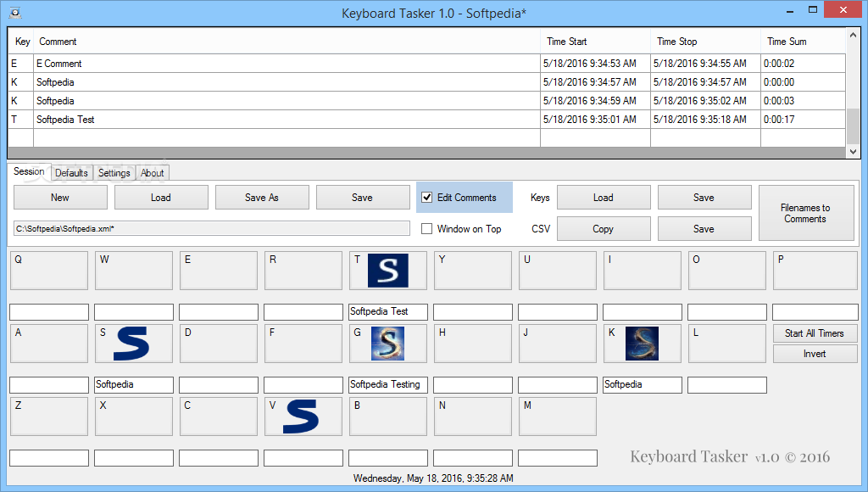Image resolution: width=868 pixels, height=492 pixels.
Task: Click the empty comment field under Q key
Action: click(x=49, y=312)
